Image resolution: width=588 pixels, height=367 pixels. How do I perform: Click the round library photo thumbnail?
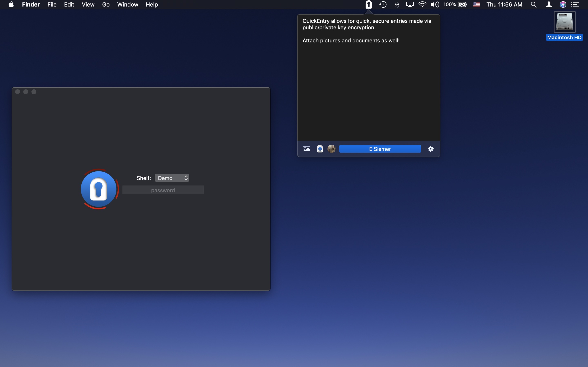point(331,149)
